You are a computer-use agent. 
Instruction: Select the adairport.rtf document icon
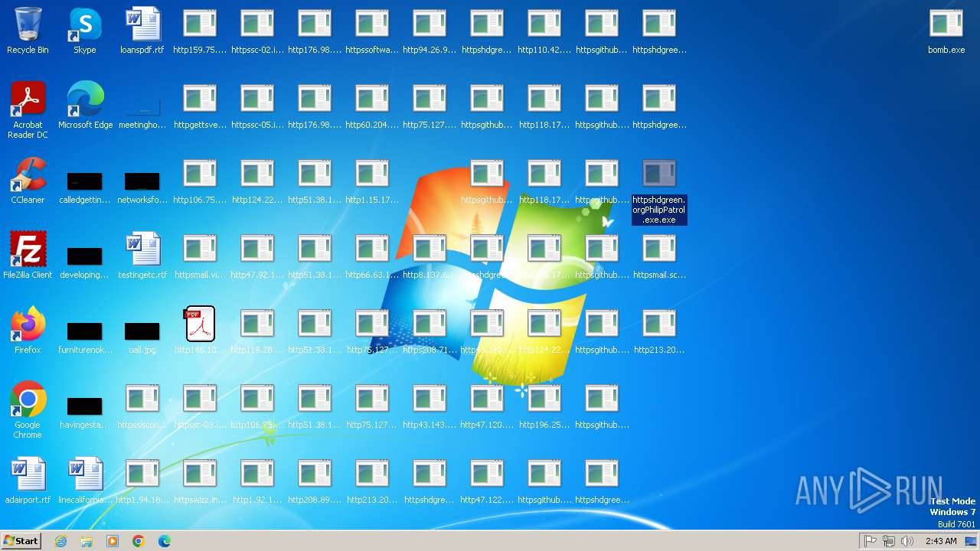click(x=28, y=481)
